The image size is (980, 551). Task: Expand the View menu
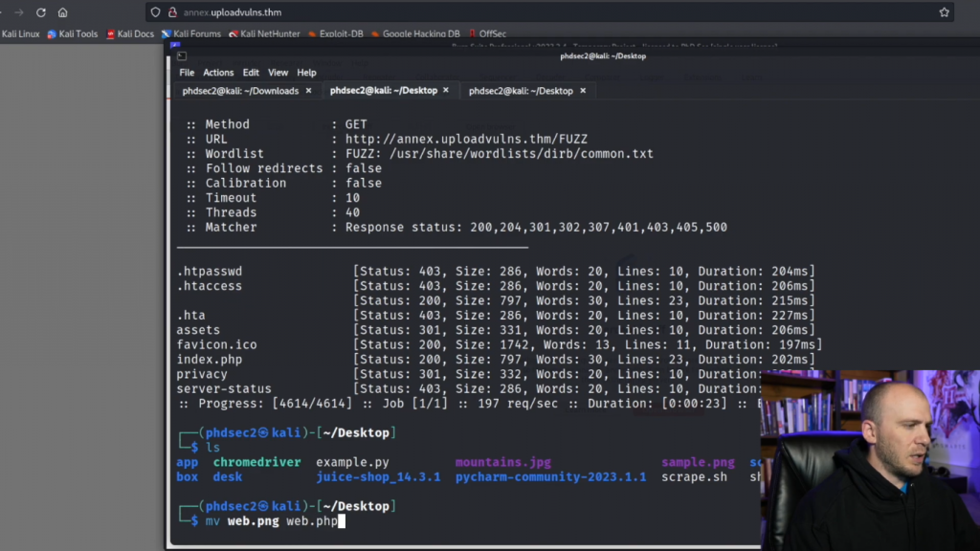[x=278, y=73]
